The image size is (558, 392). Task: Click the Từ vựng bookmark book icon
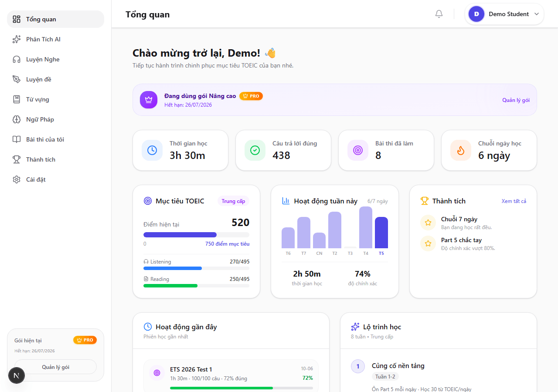pos(17,99)
